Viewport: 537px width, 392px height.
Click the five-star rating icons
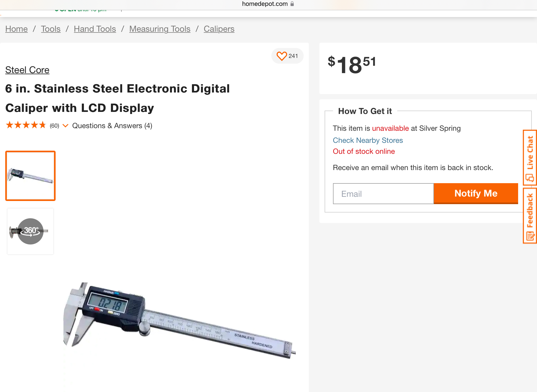tap(26, 125)
